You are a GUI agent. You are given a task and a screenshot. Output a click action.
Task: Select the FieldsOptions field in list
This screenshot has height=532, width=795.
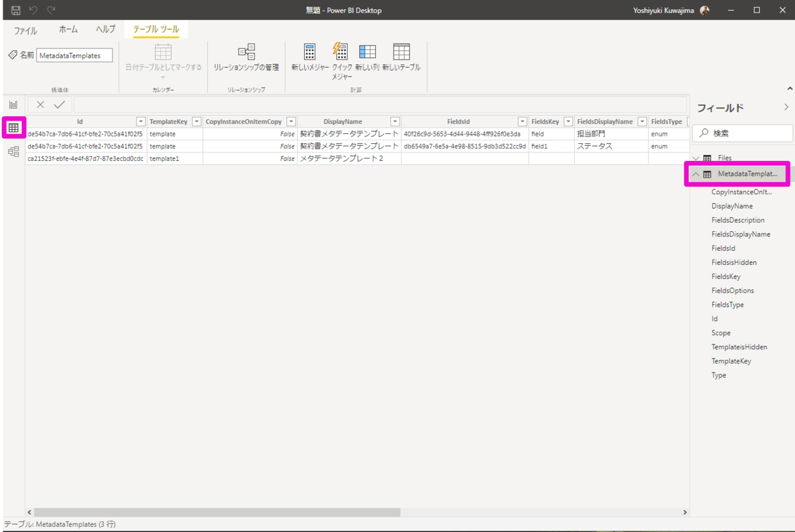point(733,291)
